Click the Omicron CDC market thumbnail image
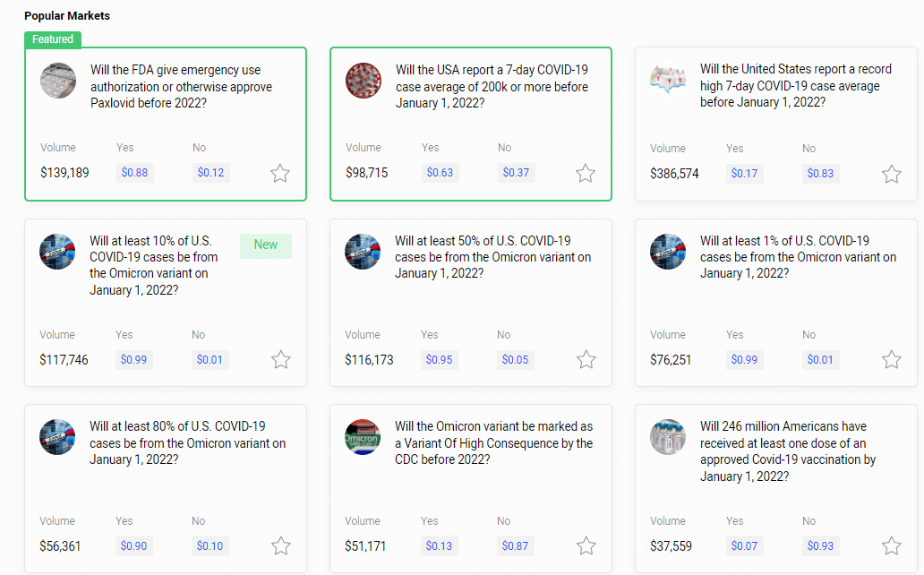This screenshot has height=575, width=924. pos(363,437)
